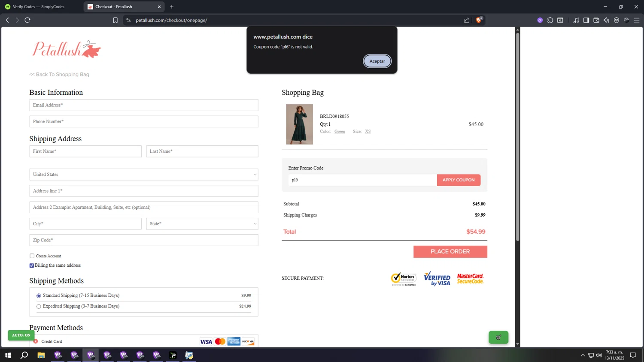Open Brave Shields lion icon
This screenshot has height=362, width=644.
point(479,20)
